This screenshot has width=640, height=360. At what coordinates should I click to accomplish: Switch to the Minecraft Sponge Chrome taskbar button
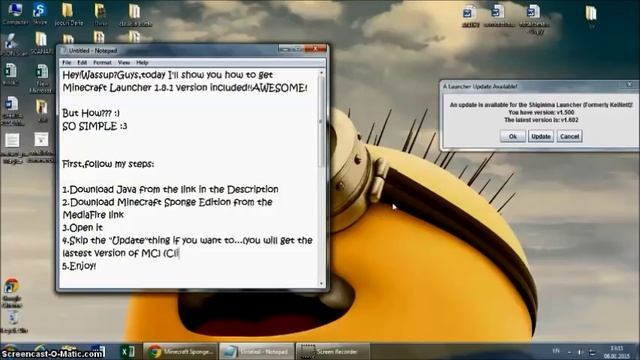[x=181, y=351]
